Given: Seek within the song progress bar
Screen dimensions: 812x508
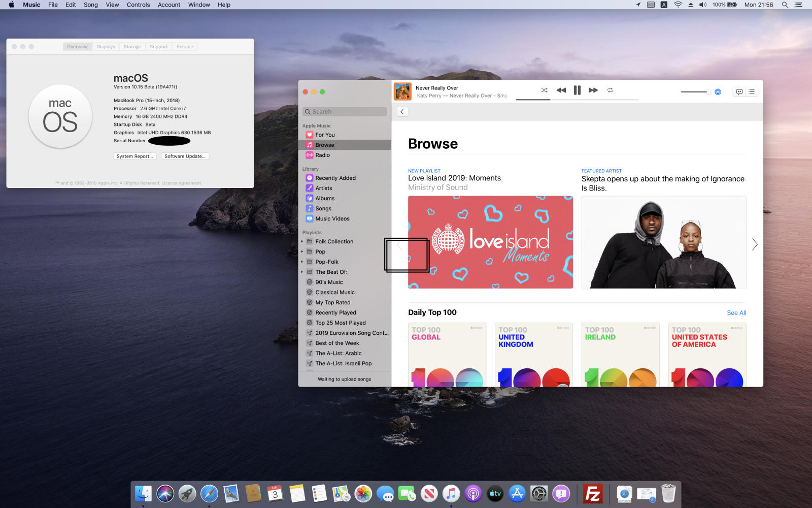Looking at the screenshot, I should click(577, 100).
